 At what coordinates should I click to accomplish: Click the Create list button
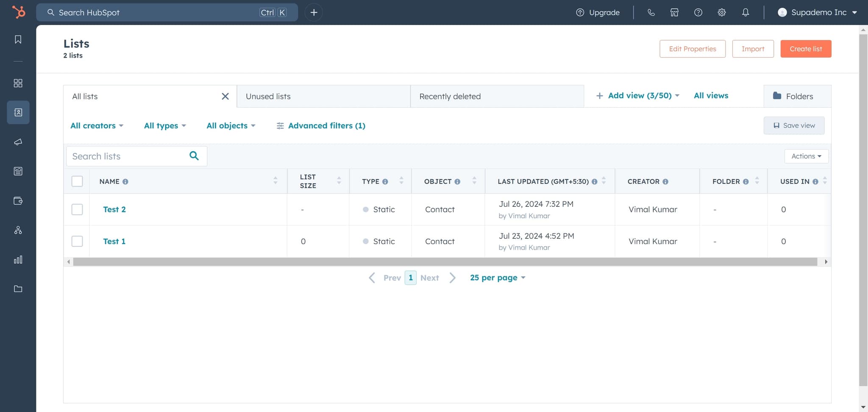[x=806, y=49]
